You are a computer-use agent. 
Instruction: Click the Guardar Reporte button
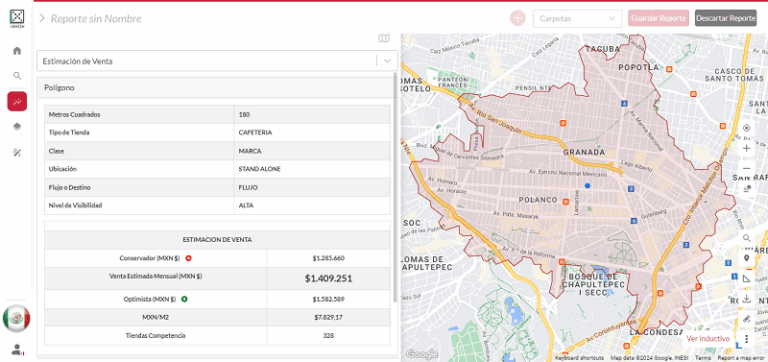pyautogui.click(x=658, y=18)
